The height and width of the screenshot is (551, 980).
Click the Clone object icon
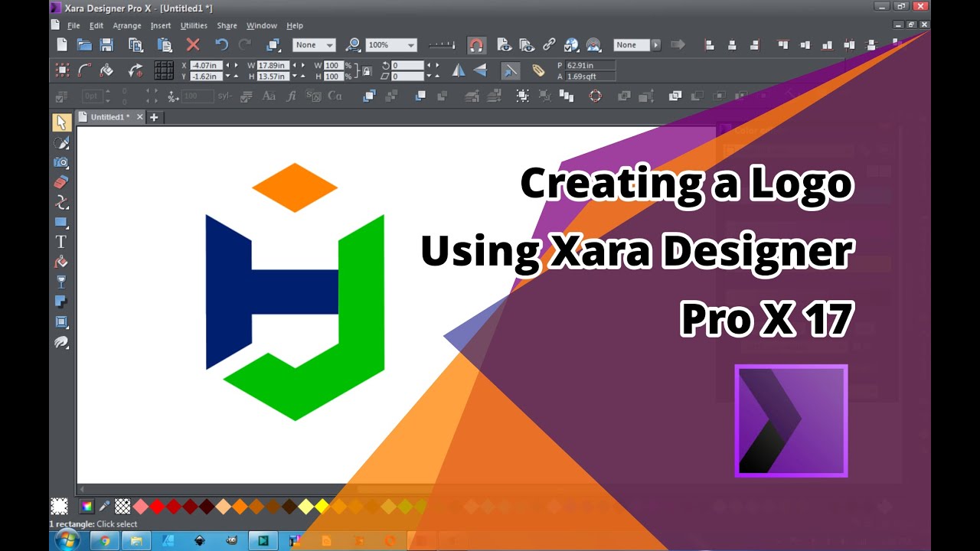tap(274, 45)
